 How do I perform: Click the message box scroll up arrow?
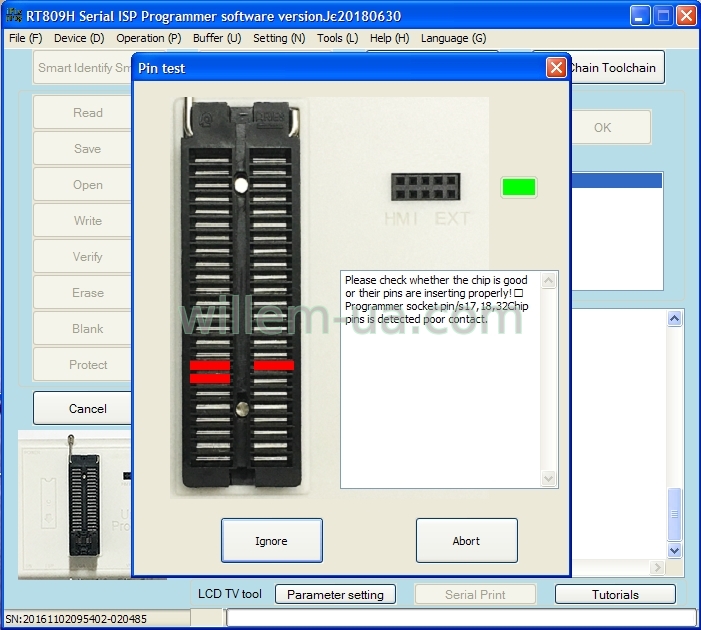[x=549, y=280]
